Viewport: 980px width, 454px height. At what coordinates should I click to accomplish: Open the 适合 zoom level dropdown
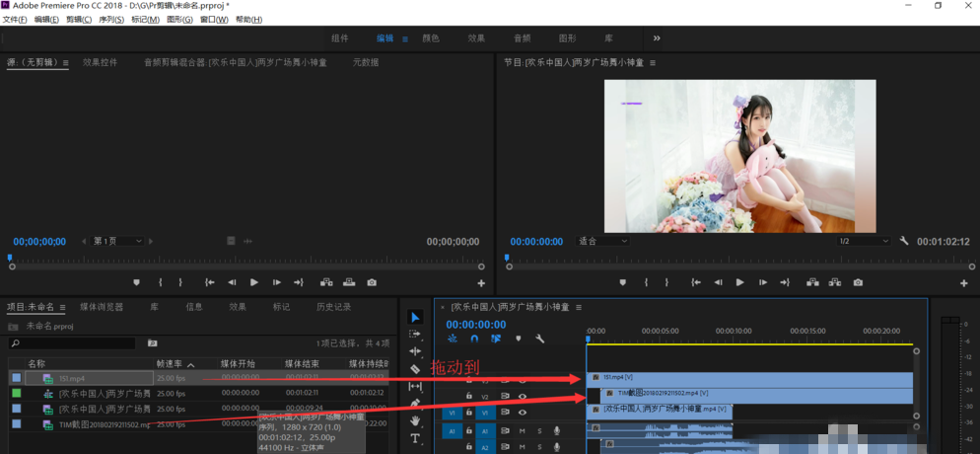pyautogui.click(x=602, y=241)
